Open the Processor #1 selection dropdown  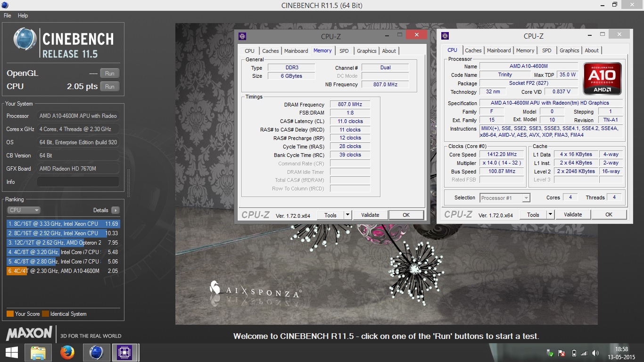coord(505,198)
